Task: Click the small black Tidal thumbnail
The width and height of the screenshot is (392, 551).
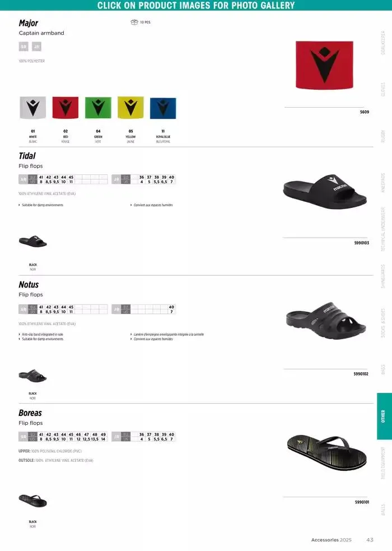Action: pyautogui.click(x=32, y=242)
